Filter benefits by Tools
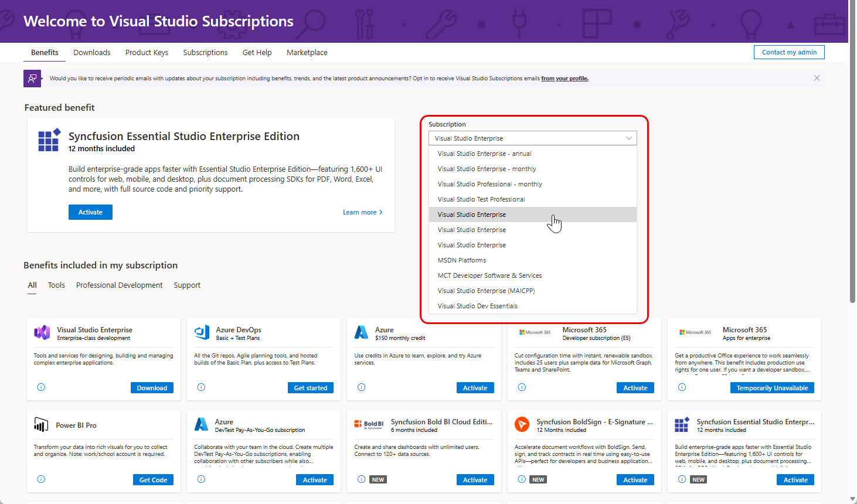 coord(56,285)
